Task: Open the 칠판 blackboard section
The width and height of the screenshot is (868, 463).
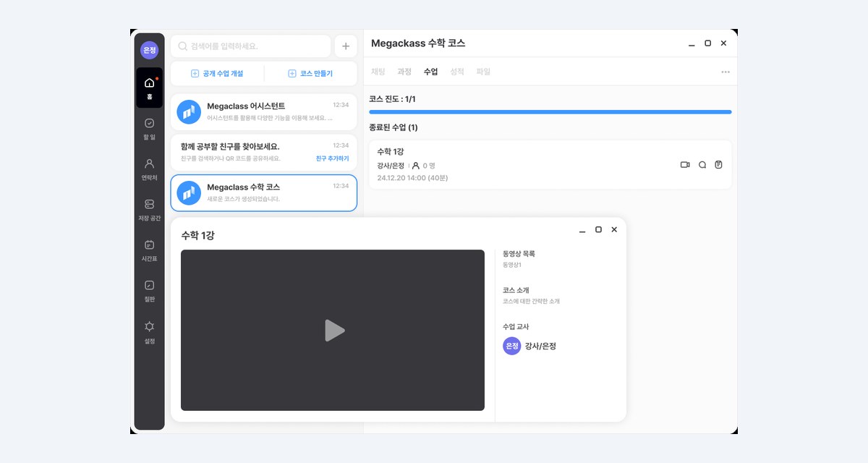Action: point(149,290)
